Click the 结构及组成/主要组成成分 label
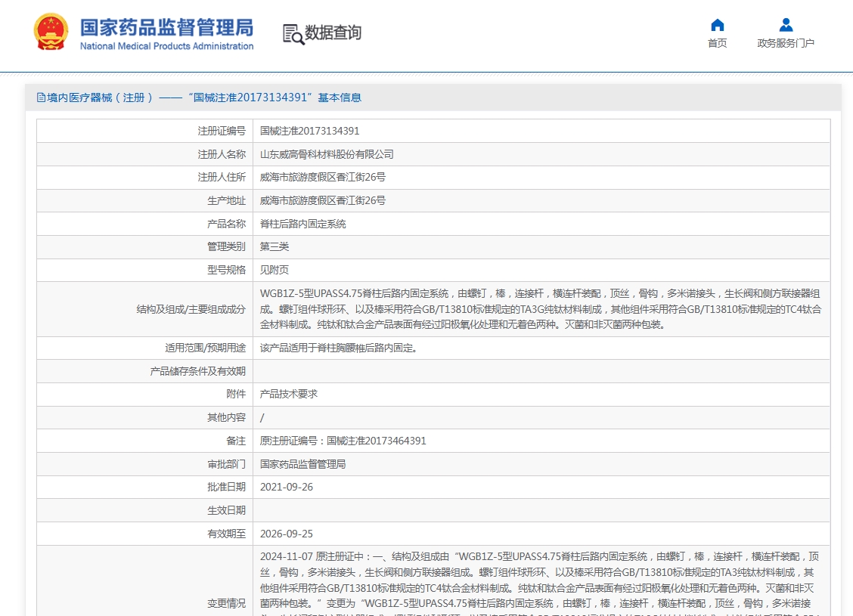 (191, 309)
